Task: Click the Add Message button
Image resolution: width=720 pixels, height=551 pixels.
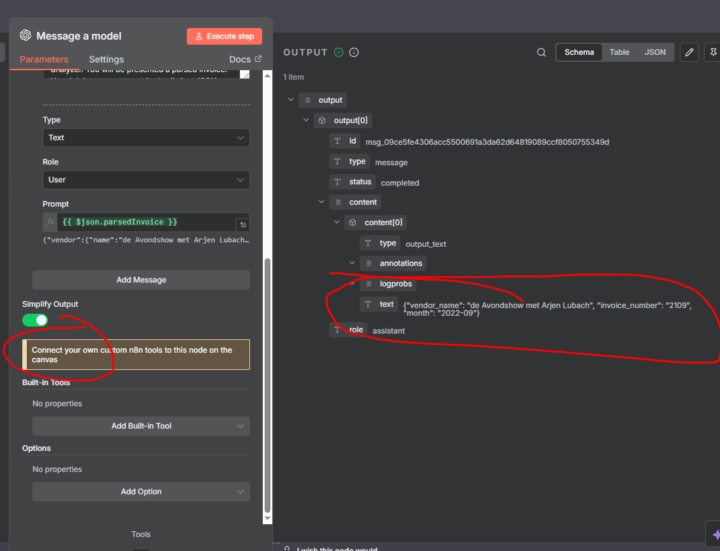Action: (141, 280)
